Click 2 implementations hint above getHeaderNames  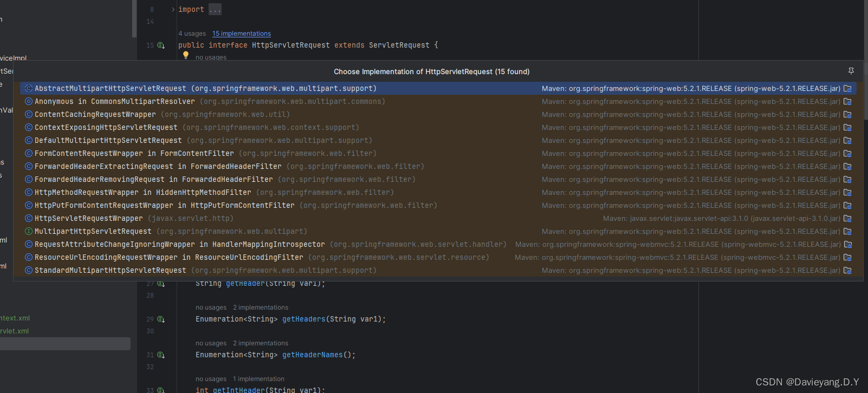coord(261,343)
